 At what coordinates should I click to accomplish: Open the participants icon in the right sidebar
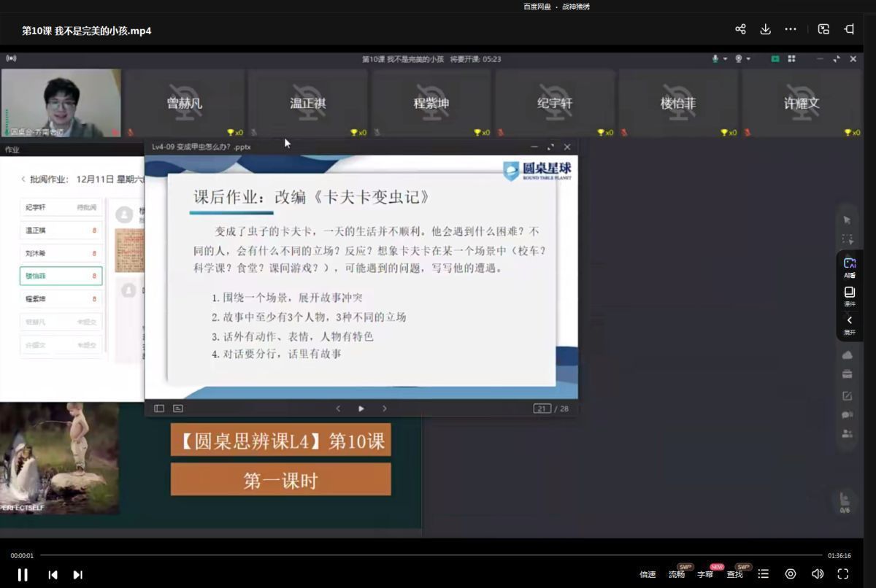click(847, 433)
